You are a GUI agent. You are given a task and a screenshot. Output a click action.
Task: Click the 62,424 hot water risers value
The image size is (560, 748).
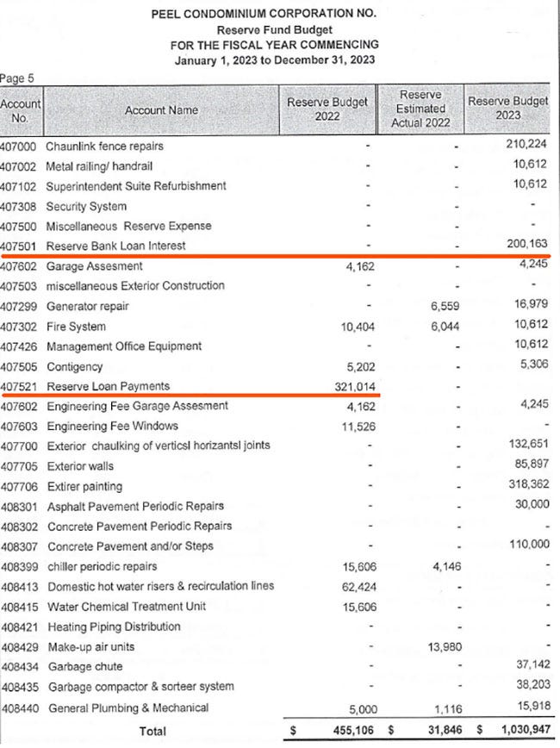click(359, 587)
